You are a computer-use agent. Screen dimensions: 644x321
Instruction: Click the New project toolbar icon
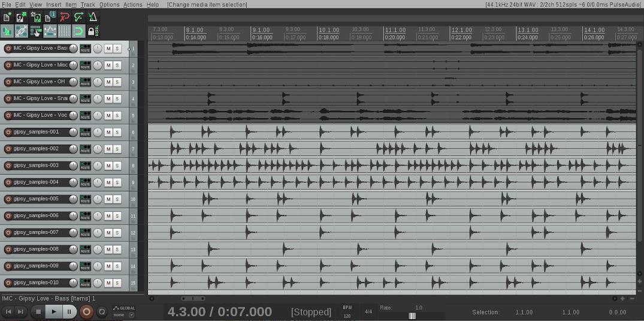[7, 17]
